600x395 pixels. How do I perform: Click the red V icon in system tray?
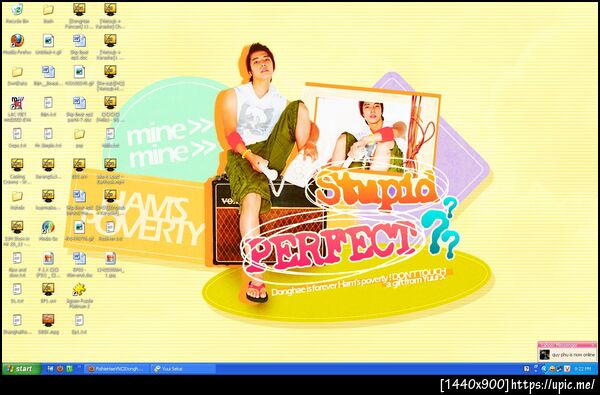pyautogui.click(x=567, y=369)
